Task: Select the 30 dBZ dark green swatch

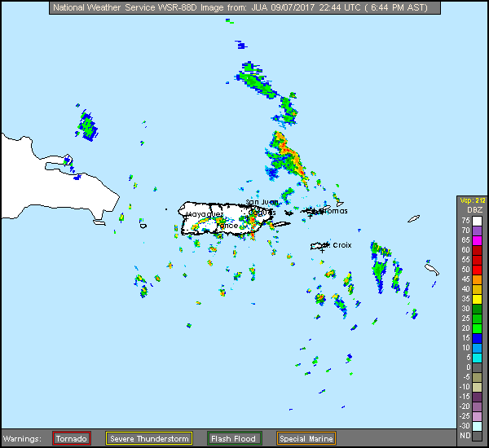Action: 477,309
